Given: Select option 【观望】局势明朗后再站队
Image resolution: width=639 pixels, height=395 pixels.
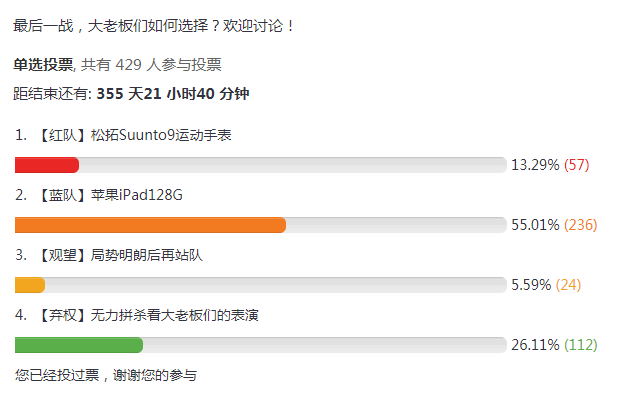Looking at the screenshot, I should (120, 255).
